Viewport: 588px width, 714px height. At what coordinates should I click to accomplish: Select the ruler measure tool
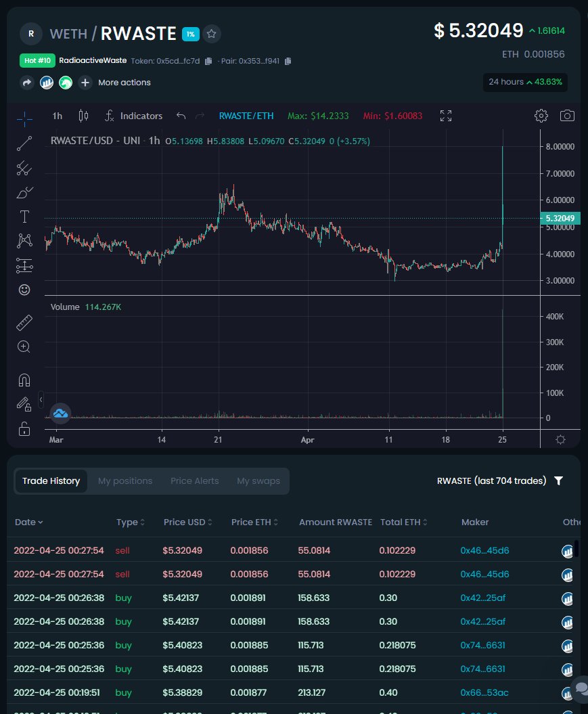[24, 322]
